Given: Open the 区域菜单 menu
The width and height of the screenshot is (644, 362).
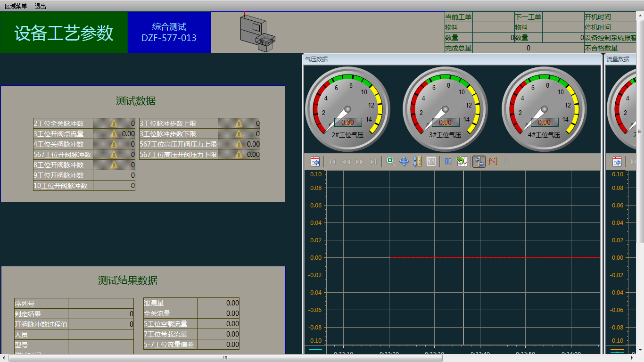Looking at the screenshot, I should (x=16, y=6).
